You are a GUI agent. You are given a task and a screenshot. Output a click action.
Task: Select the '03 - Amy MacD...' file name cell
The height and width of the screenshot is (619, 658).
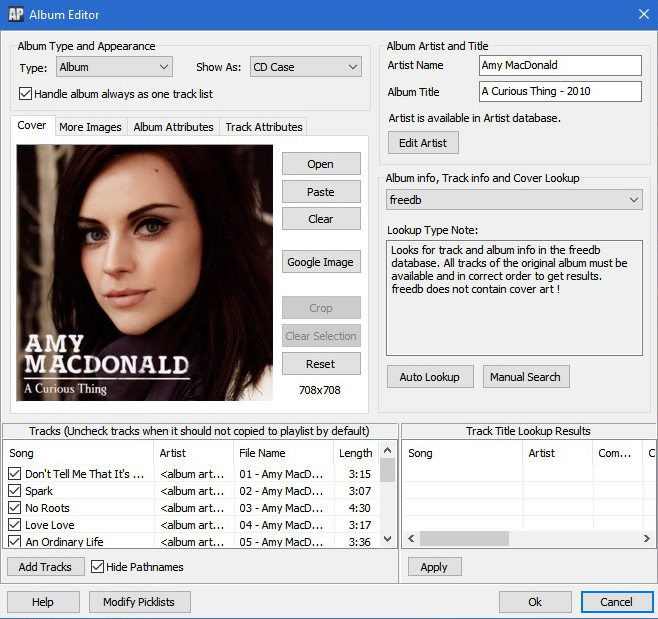pos(283,508)
